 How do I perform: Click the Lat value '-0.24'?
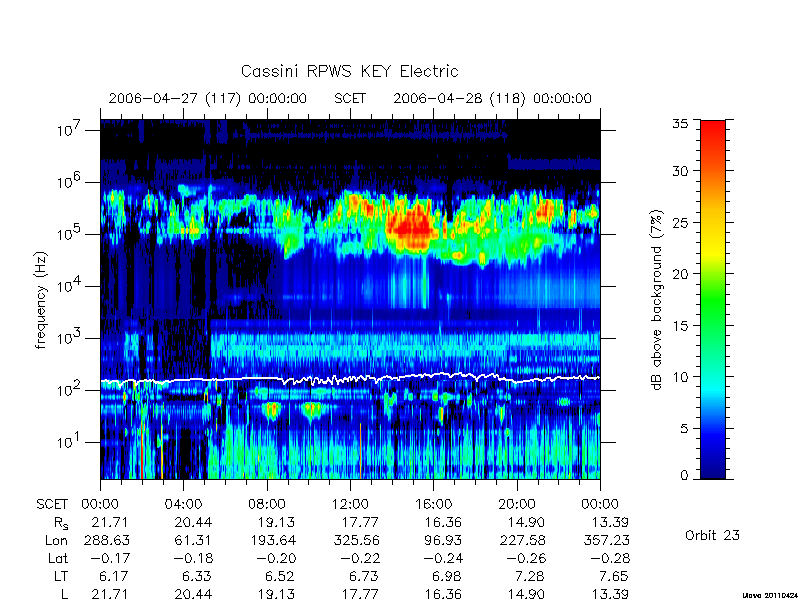(x=443, y=558)
